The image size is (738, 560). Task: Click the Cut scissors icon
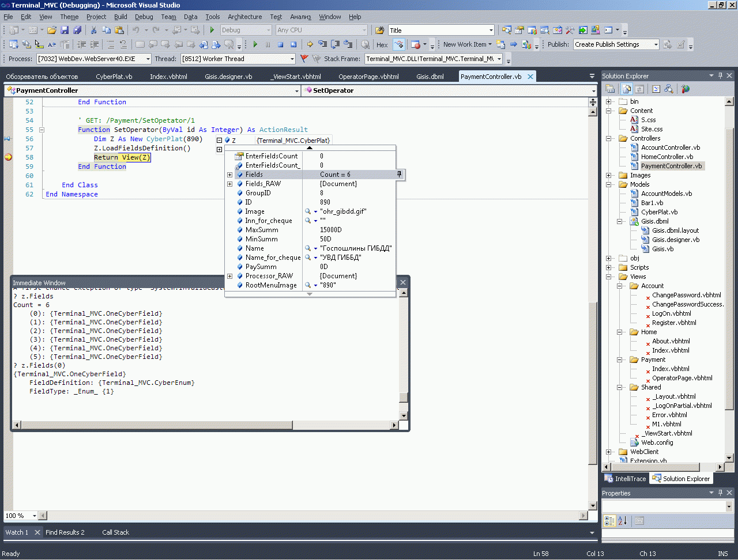(x=94, y=30)
